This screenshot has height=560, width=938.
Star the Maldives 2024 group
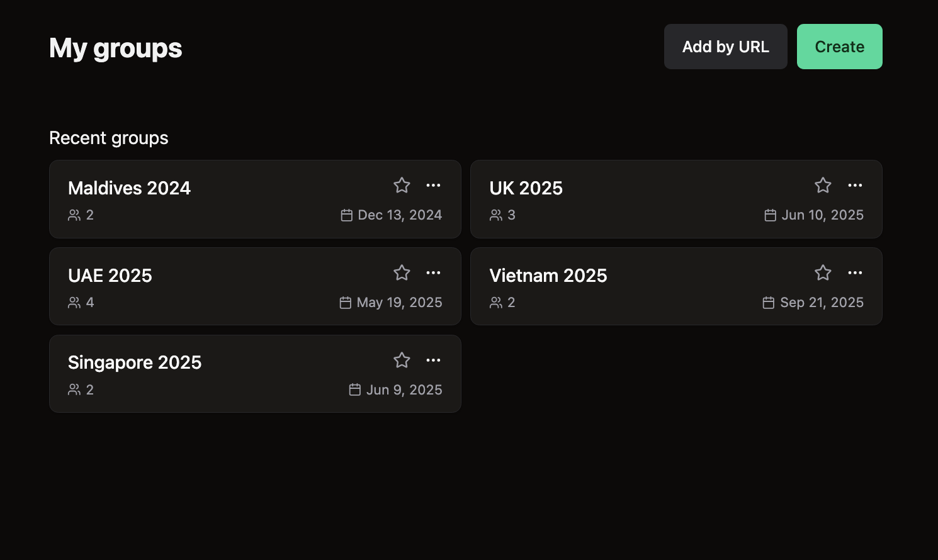(x=402, y=185)
